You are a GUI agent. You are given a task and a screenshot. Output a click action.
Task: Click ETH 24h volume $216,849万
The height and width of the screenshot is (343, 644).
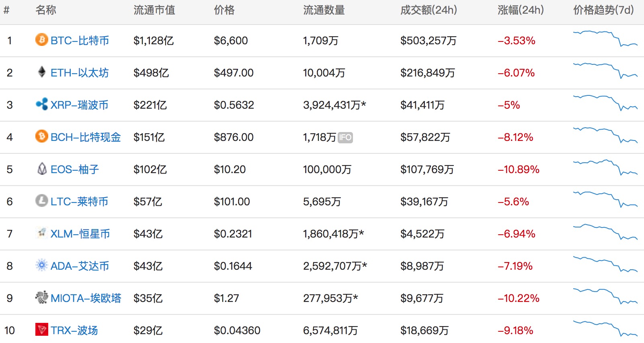click(x=428, y=73)
